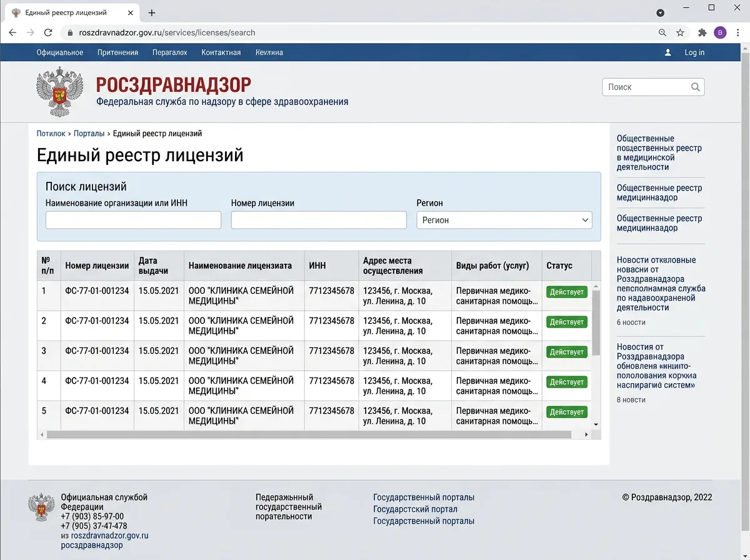
Task: Click the РОСЗДРАВНАДЗОР site title
Action: point(174,85)
